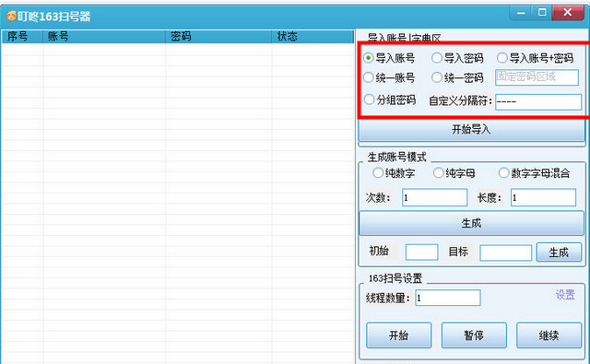The height and width of the screenshot is (364, 590).
Task: Click the 次数 input field
Action: 434,197
